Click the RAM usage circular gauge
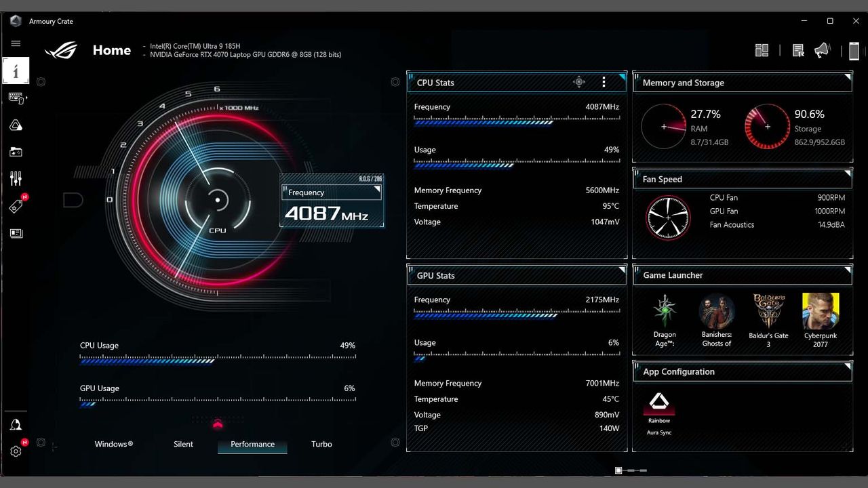The width and height of the screenshot is (868, 488). coord(664,127)
